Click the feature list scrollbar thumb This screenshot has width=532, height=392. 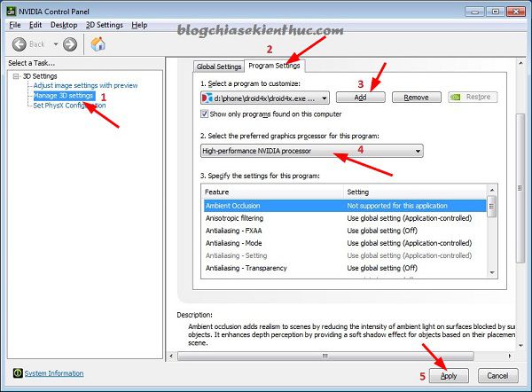[491, 207]
